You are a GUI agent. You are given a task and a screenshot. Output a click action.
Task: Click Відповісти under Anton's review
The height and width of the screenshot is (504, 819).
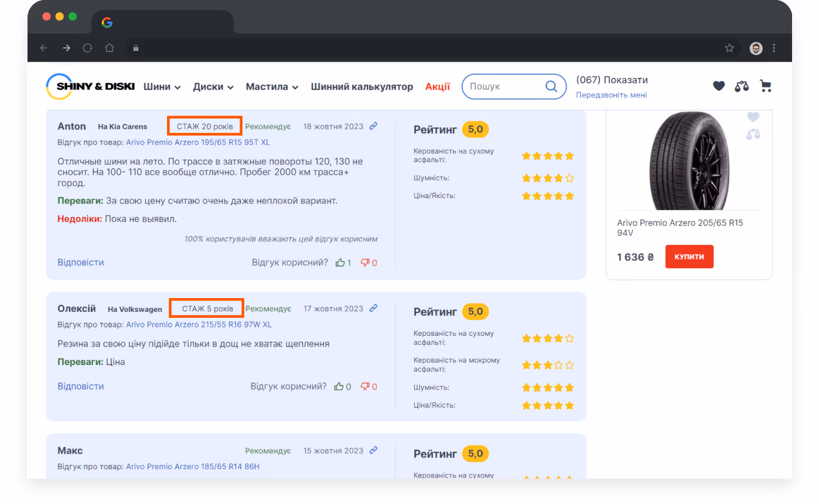(x=81, y=262)
